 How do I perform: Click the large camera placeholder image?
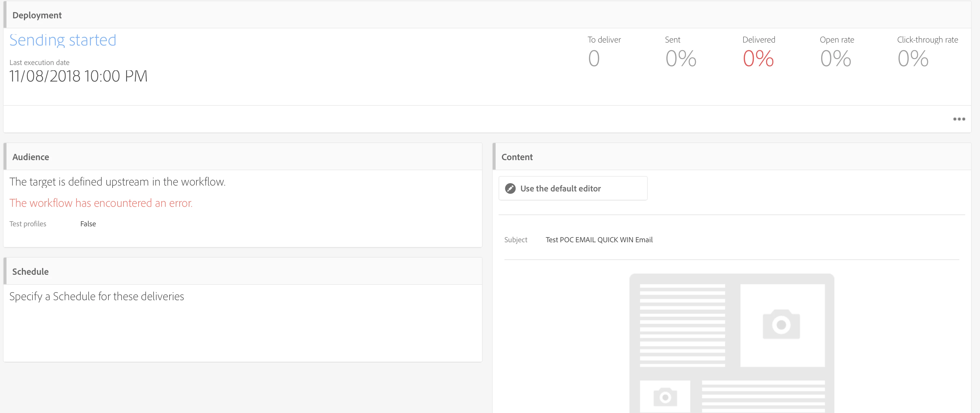782,325
